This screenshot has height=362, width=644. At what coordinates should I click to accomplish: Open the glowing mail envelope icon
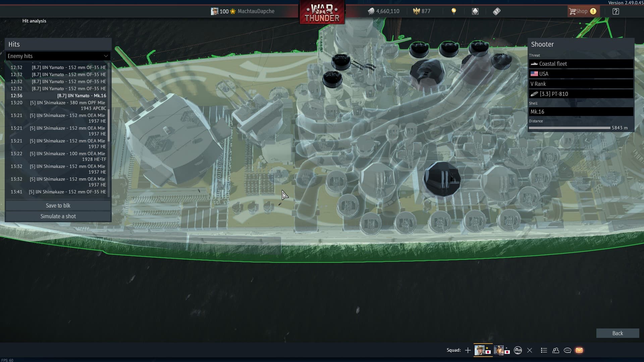(579, 350)
